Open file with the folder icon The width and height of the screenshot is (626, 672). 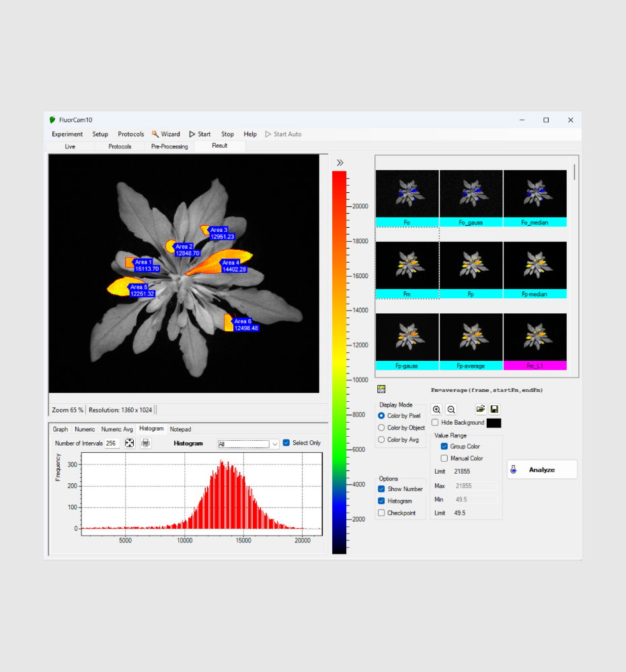(481, 409)
